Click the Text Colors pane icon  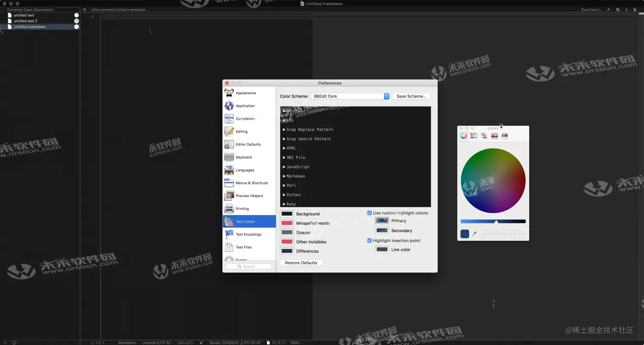pos(229,221)
